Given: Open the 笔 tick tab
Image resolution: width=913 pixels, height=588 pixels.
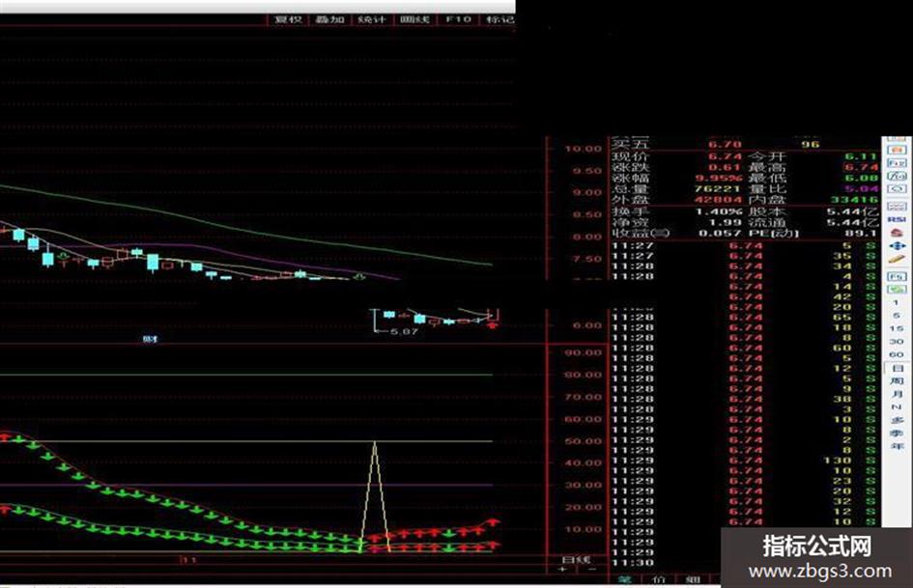Looking at the screenshot, I should [625, 579].
